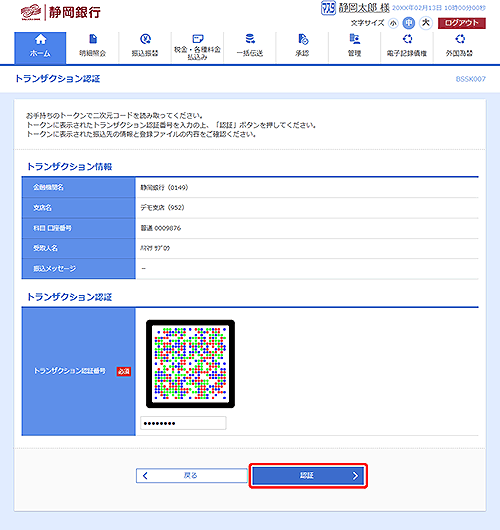Viewport: 500px width, 530px height.
Task: Click the home house icon
Action: [x=41, y=40]
